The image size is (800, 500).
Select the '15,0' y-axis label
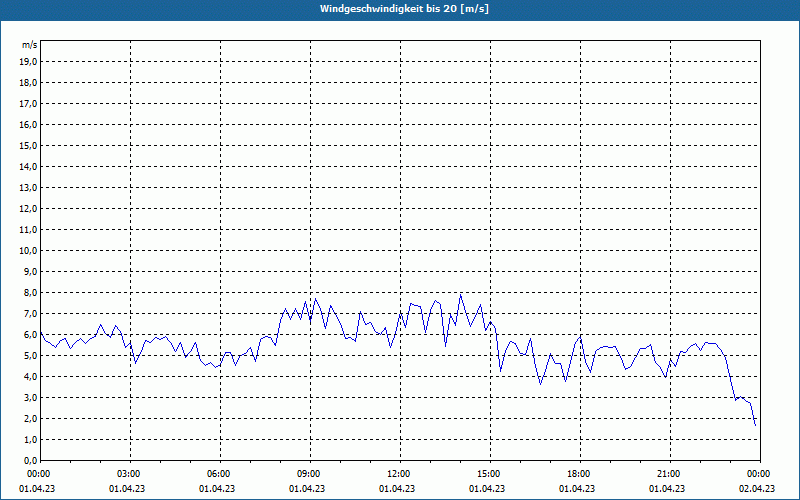tap(27, 146)
